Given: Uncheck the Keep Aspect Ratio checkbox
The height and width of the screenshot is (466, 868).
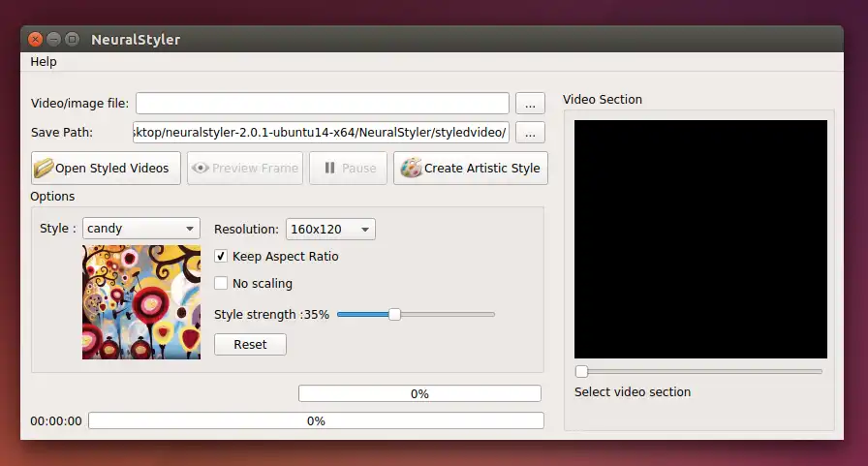Looking at the screenshot, I should [221, 256].
